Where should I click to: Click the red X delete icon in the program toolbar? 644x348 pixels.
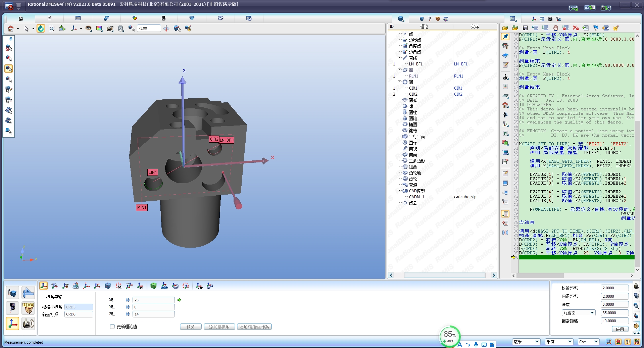(x=576, y=28)
